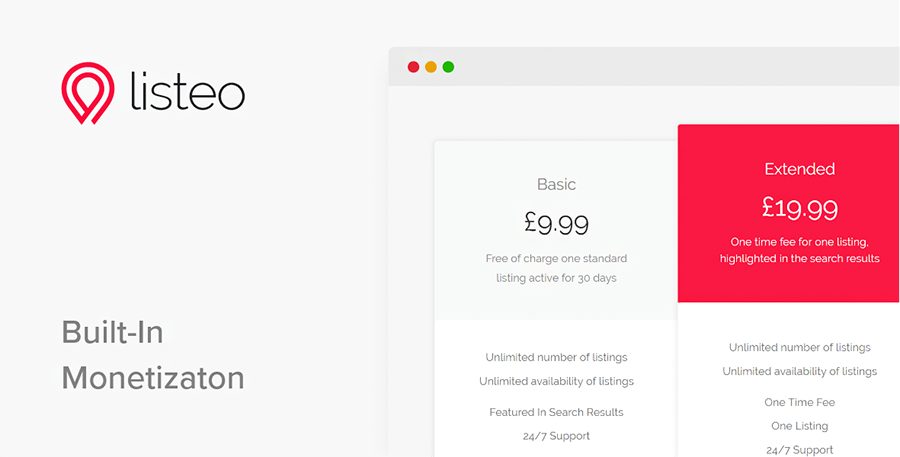Select the Basic plan title

[556, 184]
